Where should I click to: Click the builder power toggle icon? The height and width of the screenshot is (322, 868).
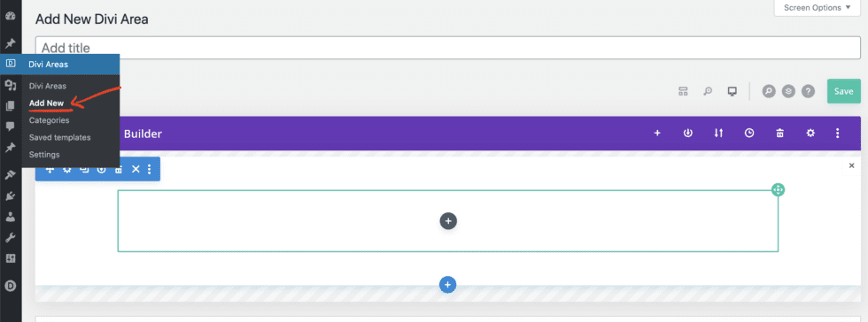687,133
